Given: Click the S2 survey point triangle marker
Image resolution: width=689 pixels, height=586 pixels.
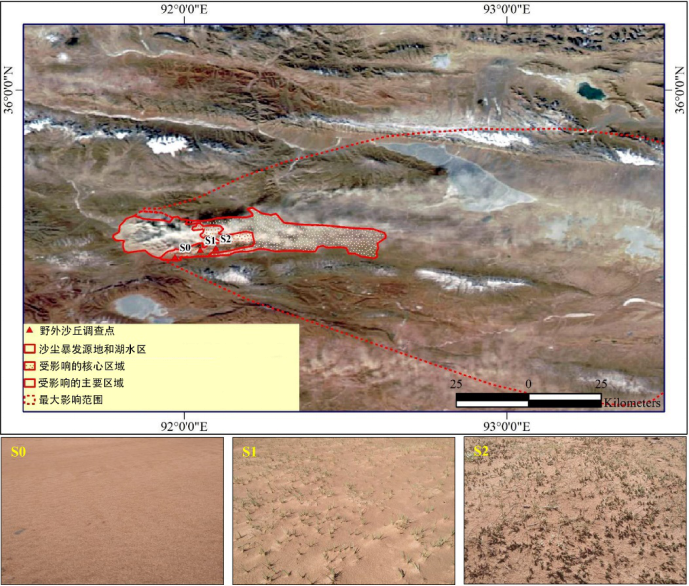Looking at the screenshot, I should tap(216, 249).
